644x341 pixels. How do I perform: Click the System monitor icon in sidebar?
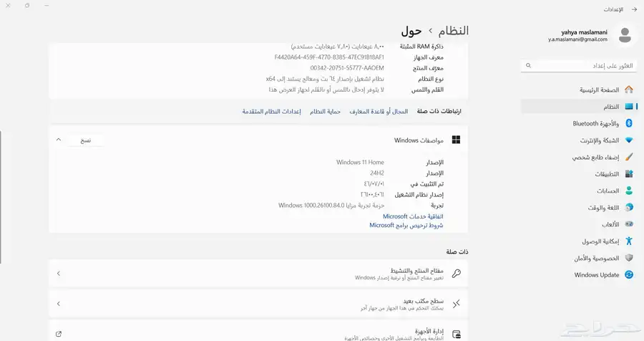(x=629, y=107)
